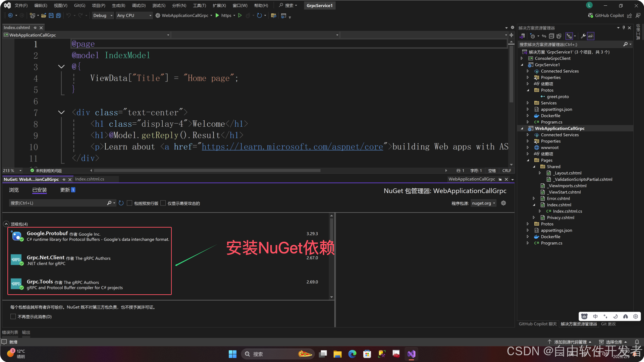Switch to the Browse (浏览) NuGet tab
Screen dimensions: 644x362
tap(14, 190)
